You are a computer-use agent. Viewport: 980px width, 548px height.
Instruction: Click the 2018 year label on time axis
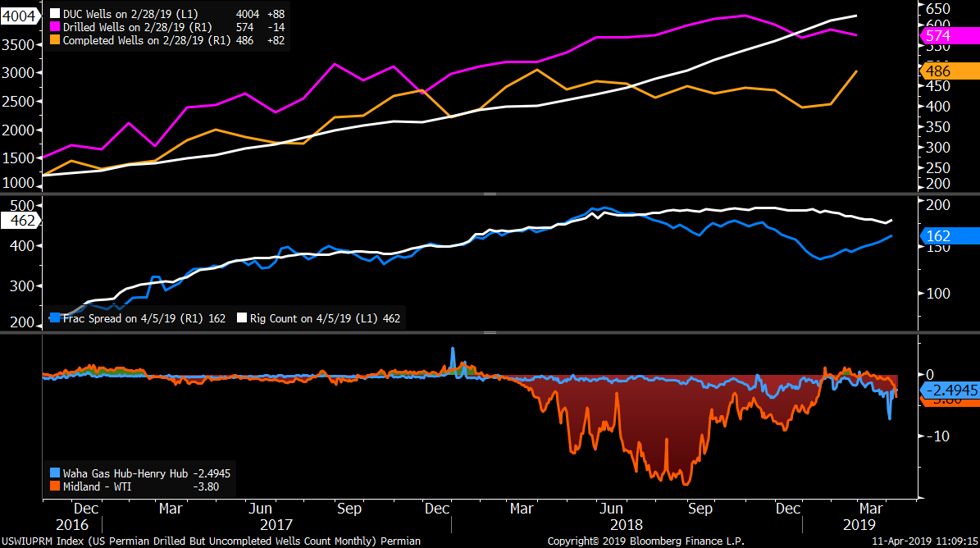627,525
